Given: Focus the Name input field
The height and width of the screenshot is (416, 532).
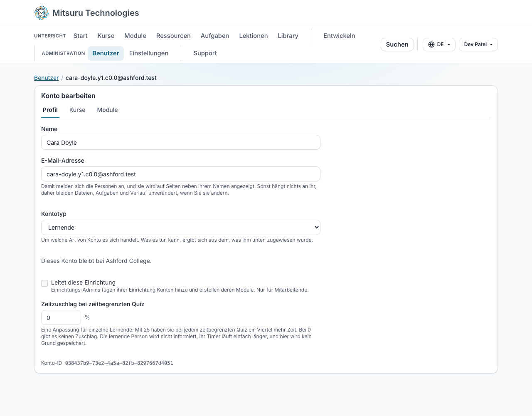Looking at the screenshot, I should pyautogui.click(x=181, y=142).
